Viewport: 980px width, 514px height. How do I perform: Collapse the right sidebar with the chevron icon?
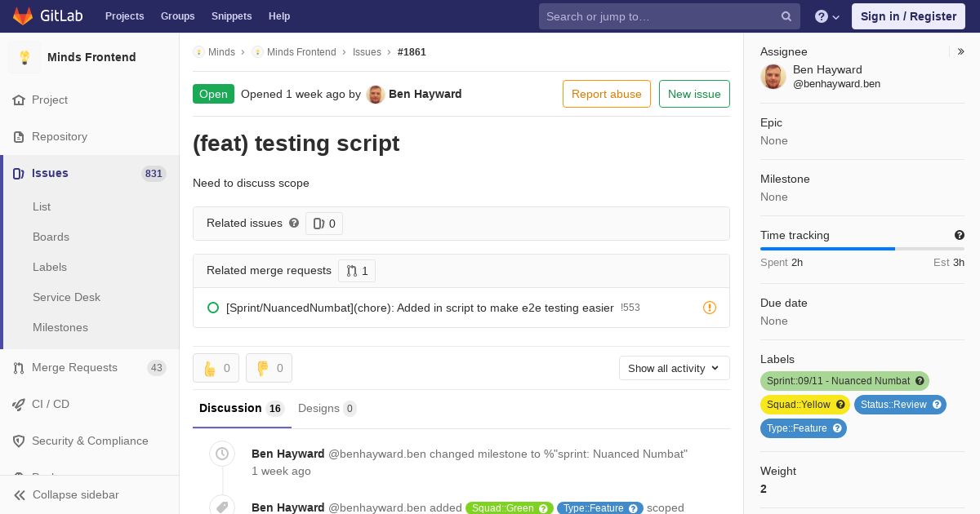961,51
